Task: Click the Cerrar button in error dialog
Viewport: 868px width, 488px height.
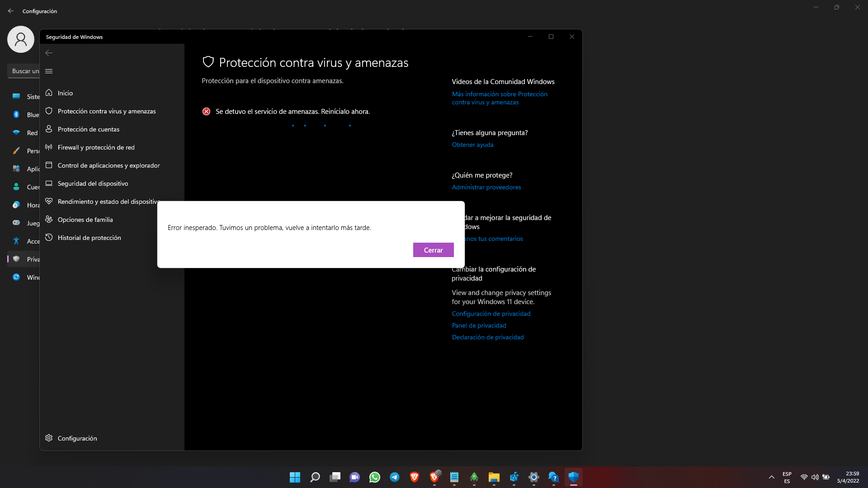Action: pos(433,250)
